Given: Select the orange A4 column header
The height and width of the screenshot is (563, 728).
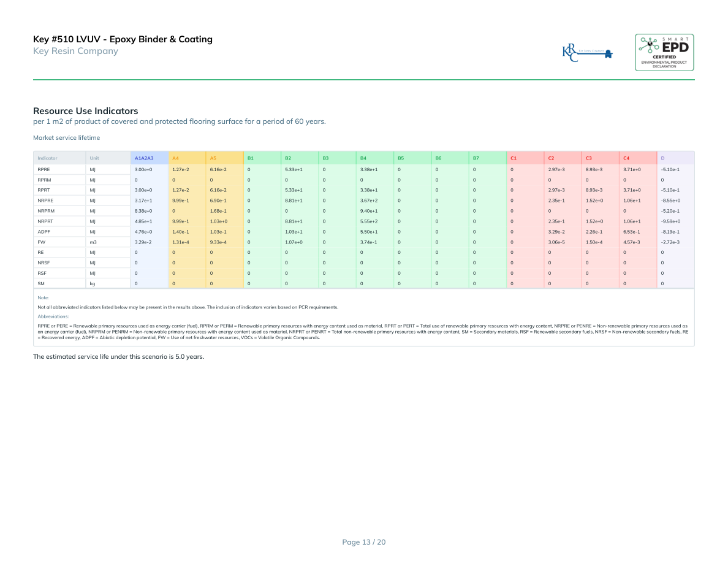Looking at the screenshot, I should pos(175,158).
